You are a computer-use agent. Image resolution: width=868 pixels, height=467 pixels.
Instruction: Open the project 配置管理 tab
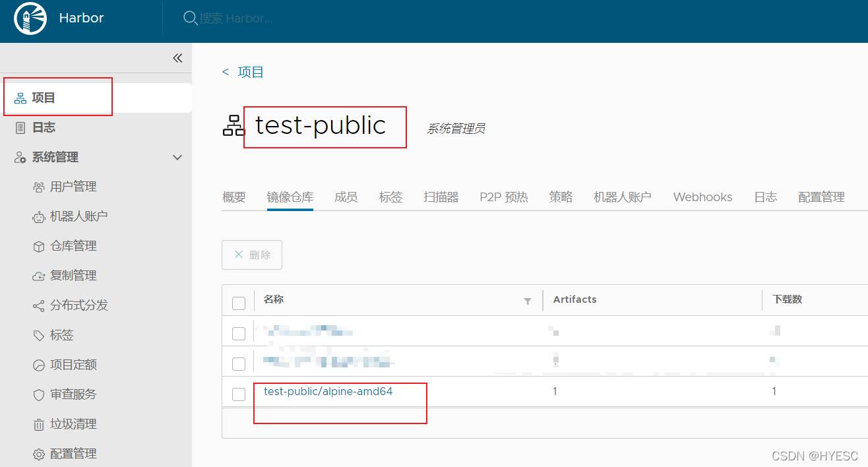click(821, 197)
